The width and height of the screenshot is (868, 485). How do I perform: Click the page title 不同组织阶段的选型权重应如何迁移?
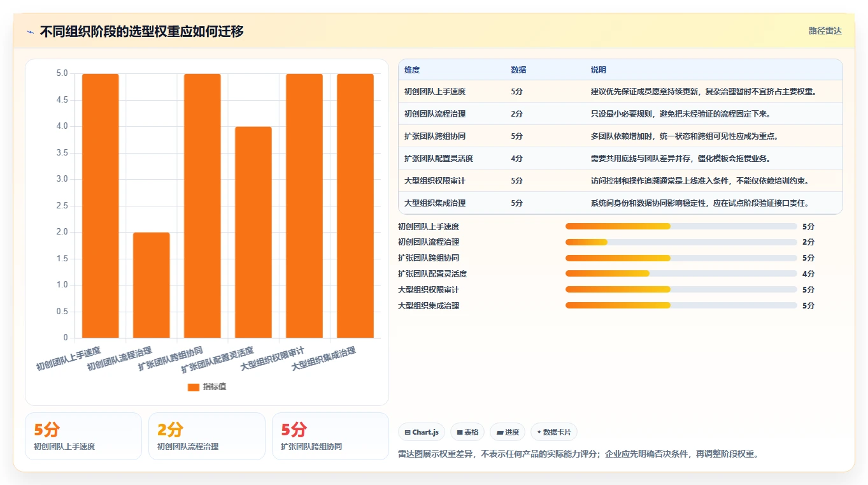pos(141,31)
